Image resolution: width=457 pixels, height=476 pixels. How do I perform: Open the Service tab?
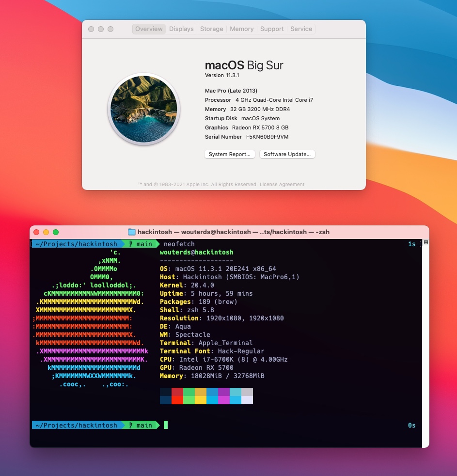pyautogui.click(x=301, y=29)
